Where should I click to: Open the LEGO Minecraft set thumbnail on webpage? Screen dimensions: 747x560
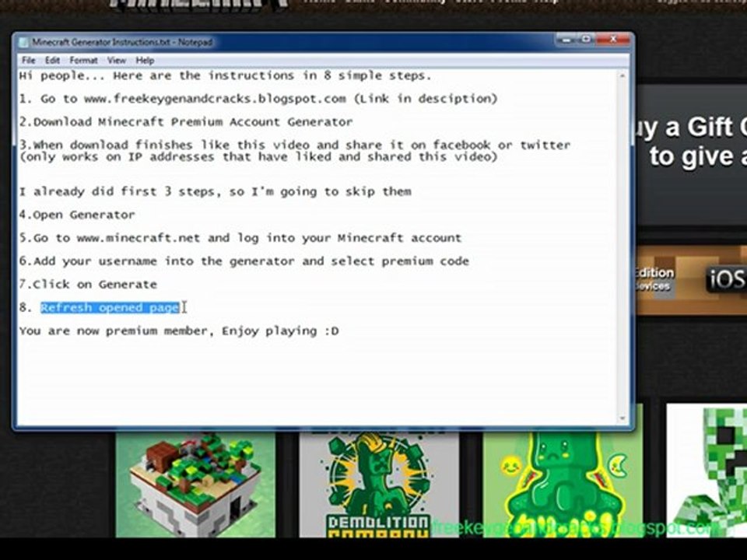coord(195,484)
